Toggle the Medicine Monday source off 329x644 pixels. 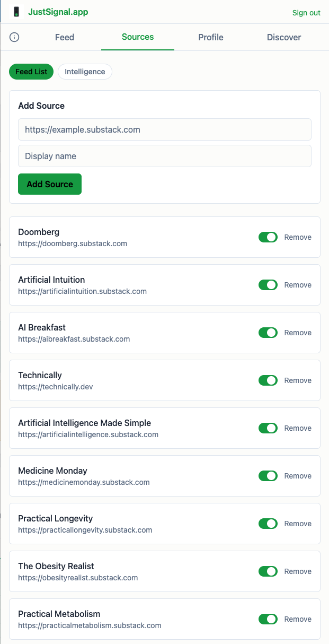click(268, 476)
